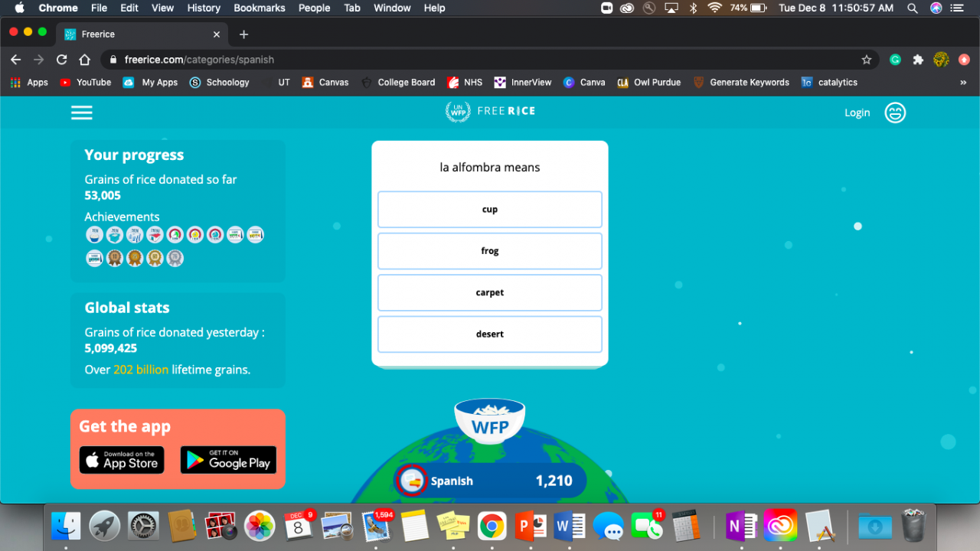The width and height of the screenshot is (980, 551).
Task: Reload the Freerice page
Action: tap(62, 60)
